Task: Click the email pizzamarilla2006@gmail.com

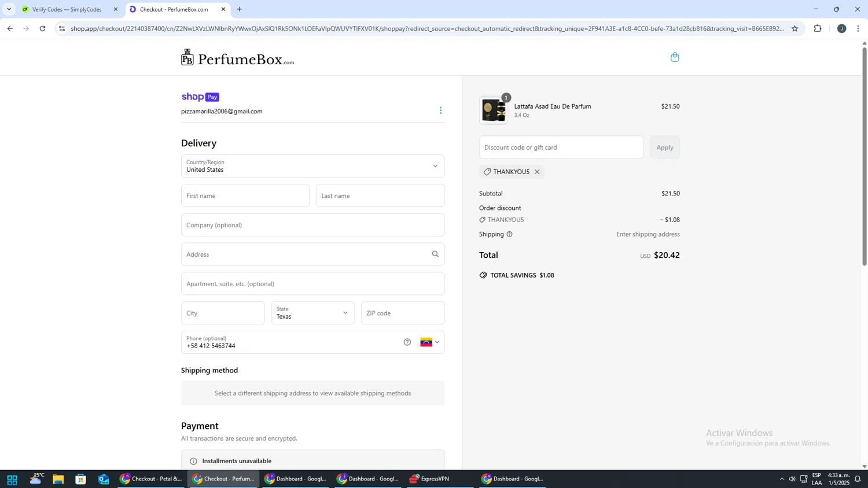Action: point(222,111)
